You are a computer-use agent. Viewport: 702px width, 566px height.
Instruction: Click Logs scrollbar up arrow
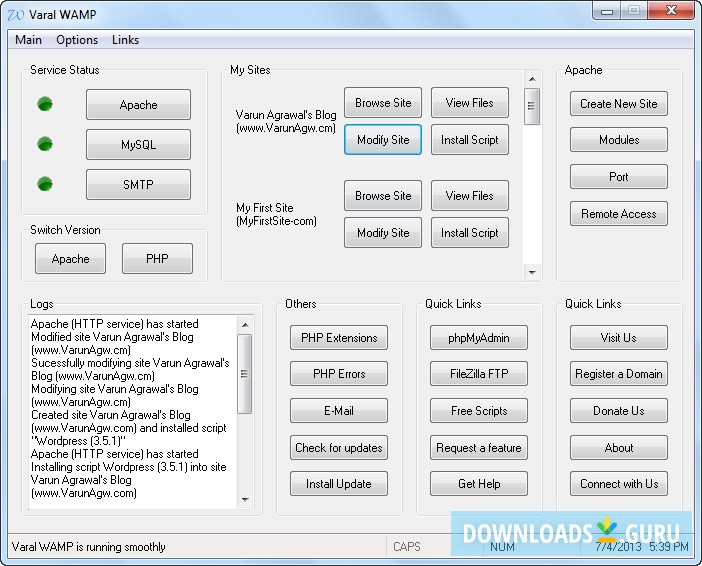[245, 325]
